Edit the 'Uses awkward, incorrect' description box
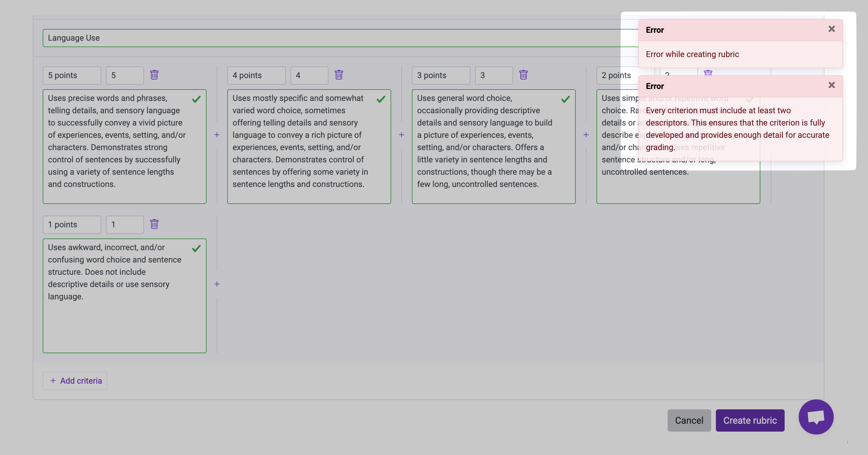The height and width of the screenshot is (455, 868). pos(118,295)
